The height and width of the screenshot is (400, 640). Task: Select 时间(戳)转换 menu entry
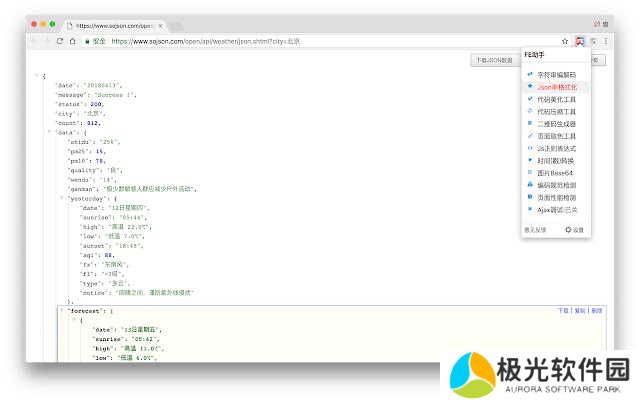557,160
